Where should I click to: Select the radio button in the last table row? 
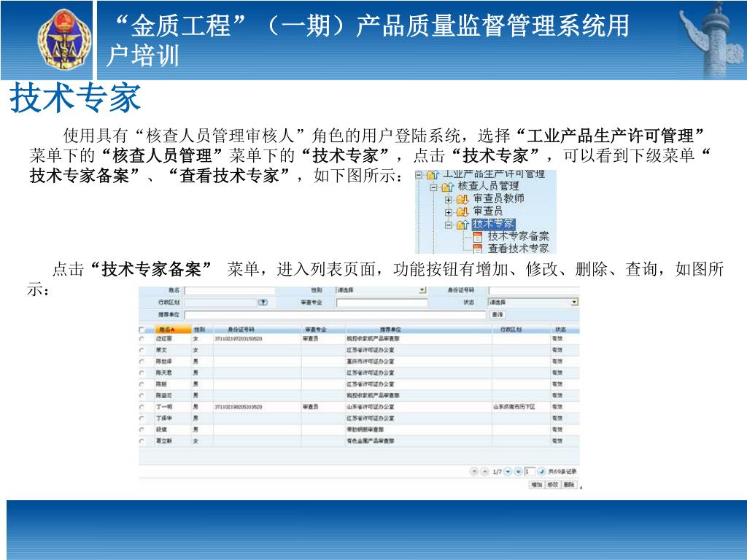coord(142,441)
